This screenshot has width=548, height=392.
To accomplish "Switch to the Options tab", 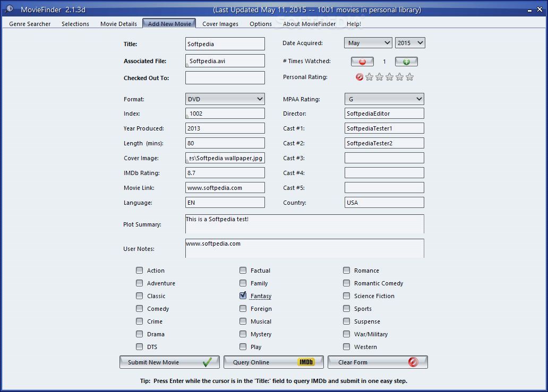I will pos(260,24).
